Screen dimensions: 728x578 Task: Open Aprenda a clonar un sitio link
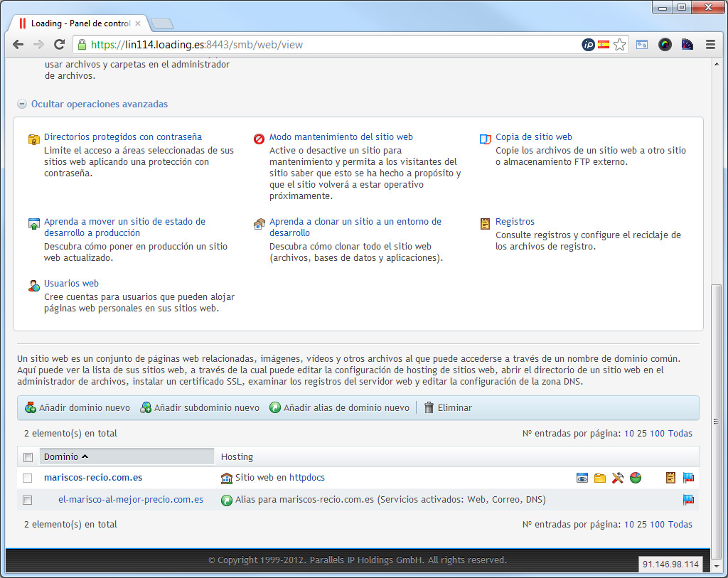coord(355,227)
